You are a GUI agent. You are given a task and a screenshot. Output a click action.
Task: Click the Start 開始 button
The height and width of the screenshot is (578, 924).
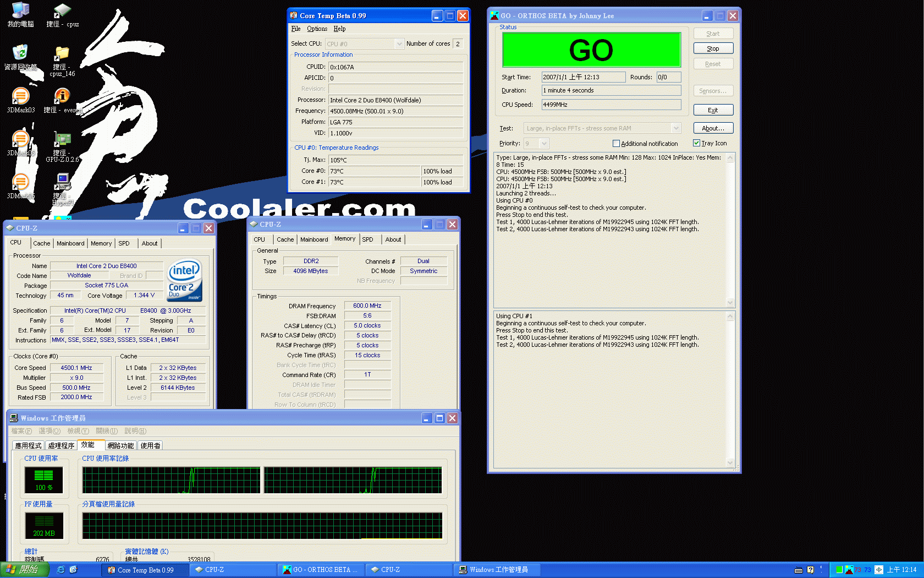tap(24, 570)
